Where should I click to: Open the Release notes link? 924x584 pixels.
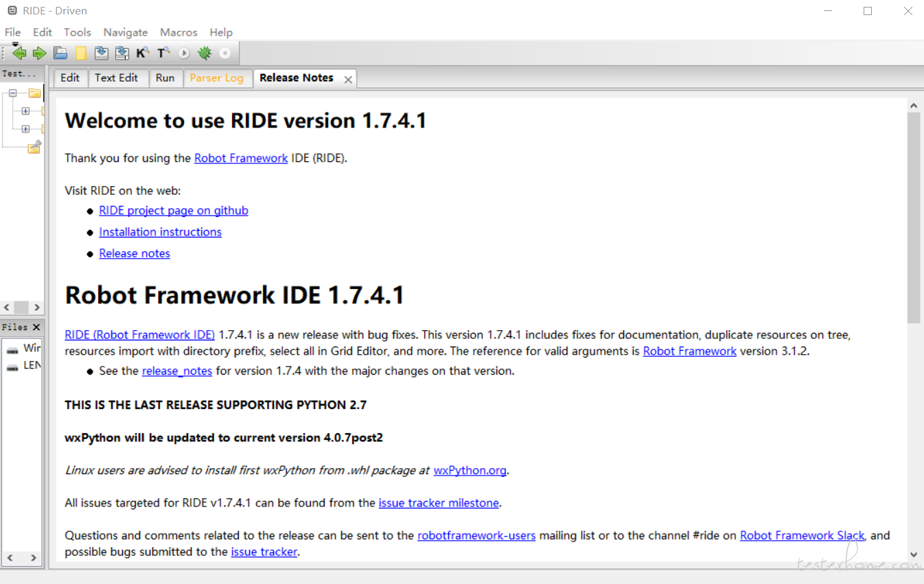(135, 253)
